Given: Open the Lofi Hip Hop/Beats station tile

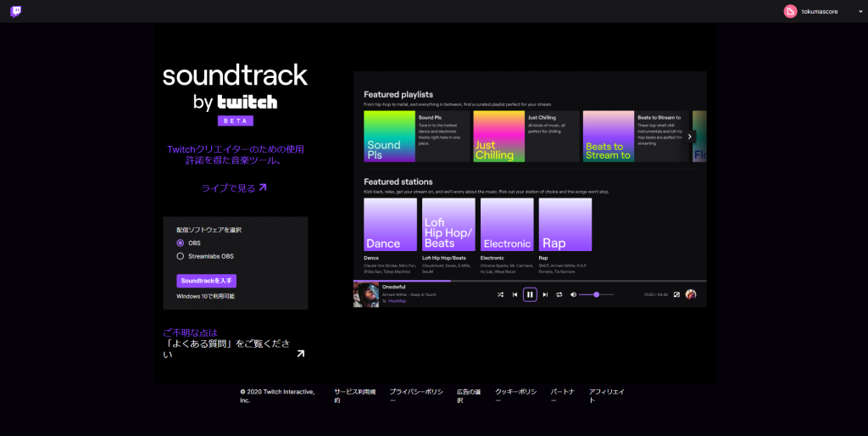Looking at the screenshot, I should [448, 225].
